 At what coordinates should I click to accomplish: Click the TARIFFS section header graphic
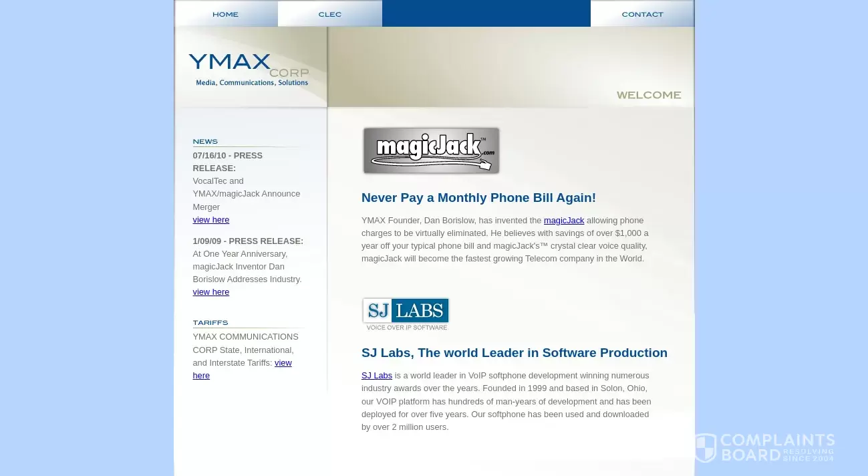210,322
